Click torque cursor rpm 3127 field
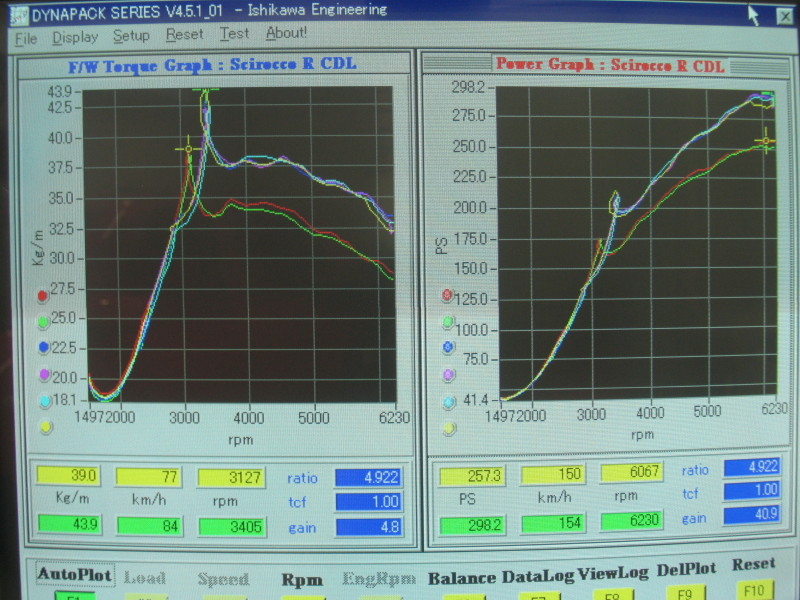The image size is (800, 600). point(231,478)
